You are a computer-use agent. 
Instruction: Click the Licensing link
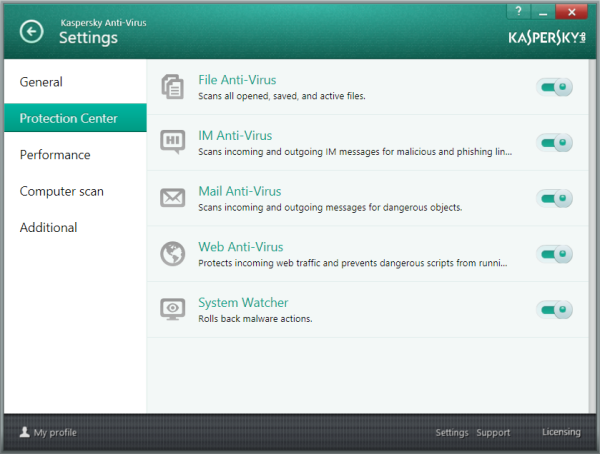(561, 432)
